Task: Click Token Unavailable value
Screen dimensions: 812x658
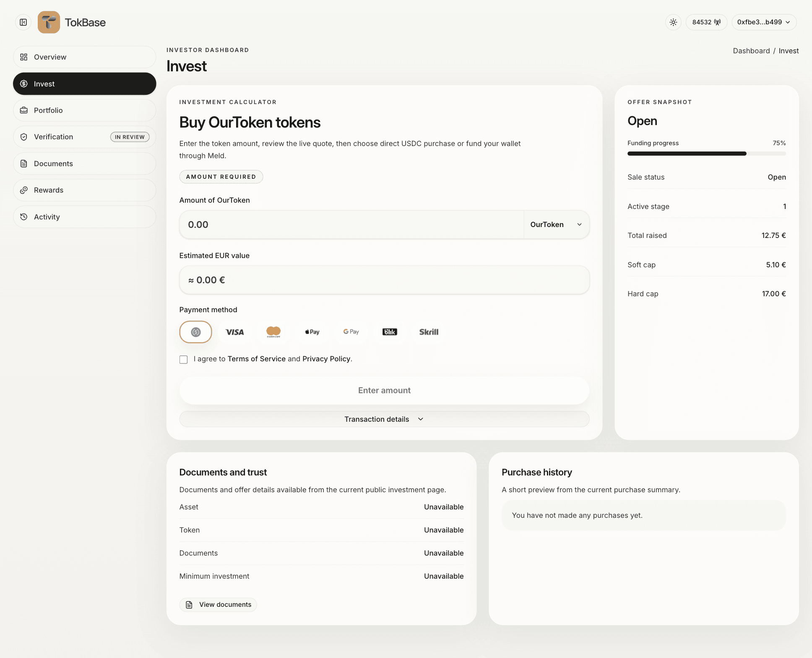Action: (444, 530)
